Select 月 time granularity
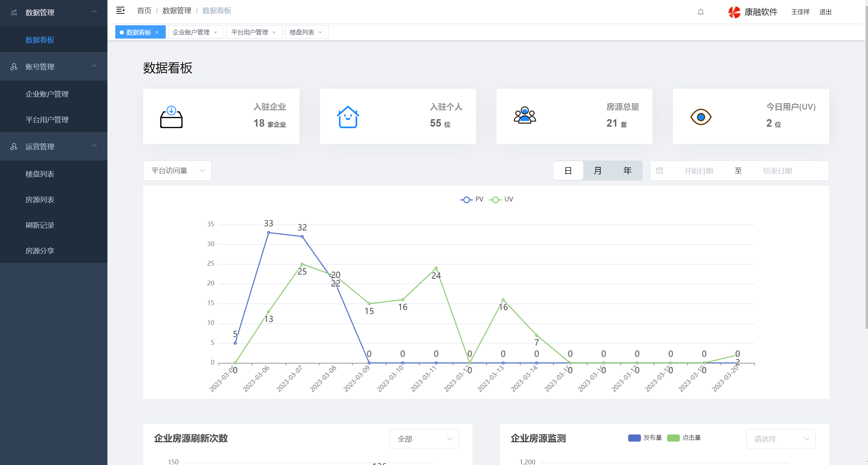The width and height of the screenshot is (868, 465). coord(598,170)
